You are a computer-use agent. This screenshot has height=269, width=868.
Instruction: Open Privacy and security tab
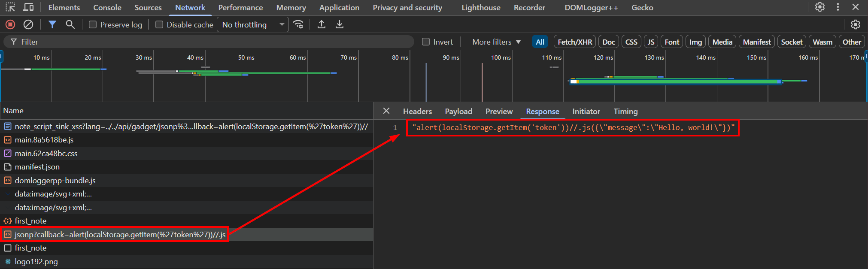tap(407, 8)
